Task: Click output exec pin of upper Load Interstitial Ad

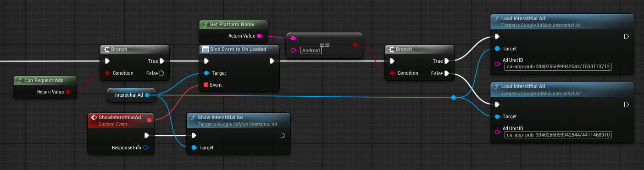Action: pos(627,37)
